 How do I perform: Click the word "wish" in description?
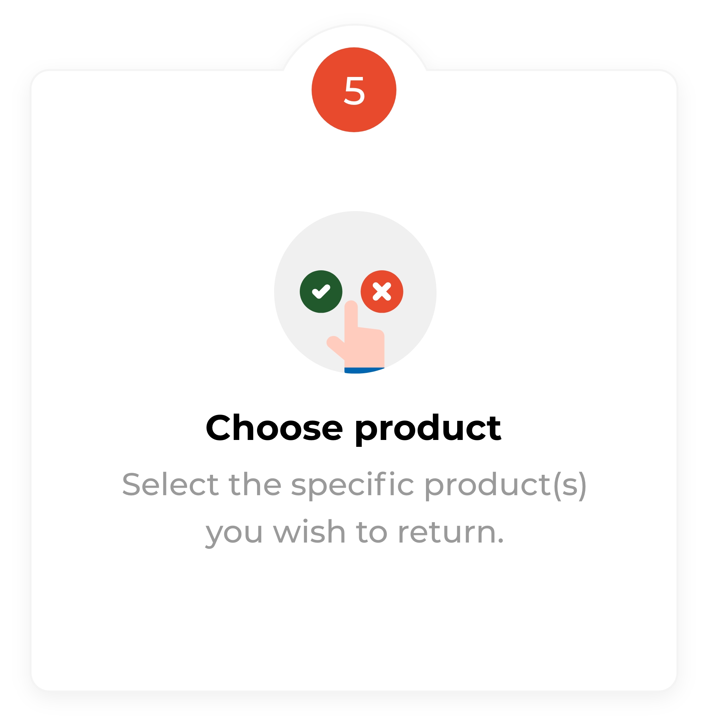pyautogui.click(x=309, y=532)
